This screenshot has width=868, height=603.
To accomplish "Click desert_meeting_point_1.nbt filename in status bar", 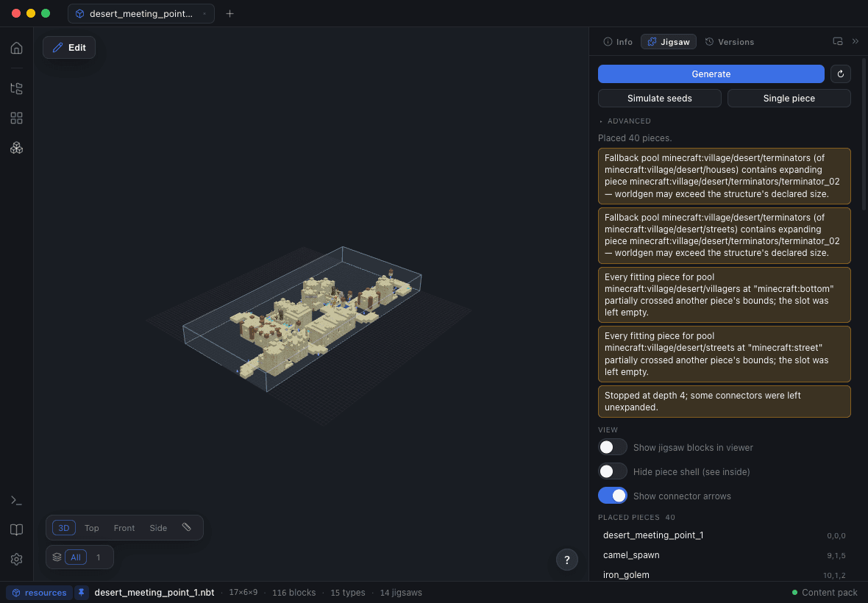I will tap(154, 593).
